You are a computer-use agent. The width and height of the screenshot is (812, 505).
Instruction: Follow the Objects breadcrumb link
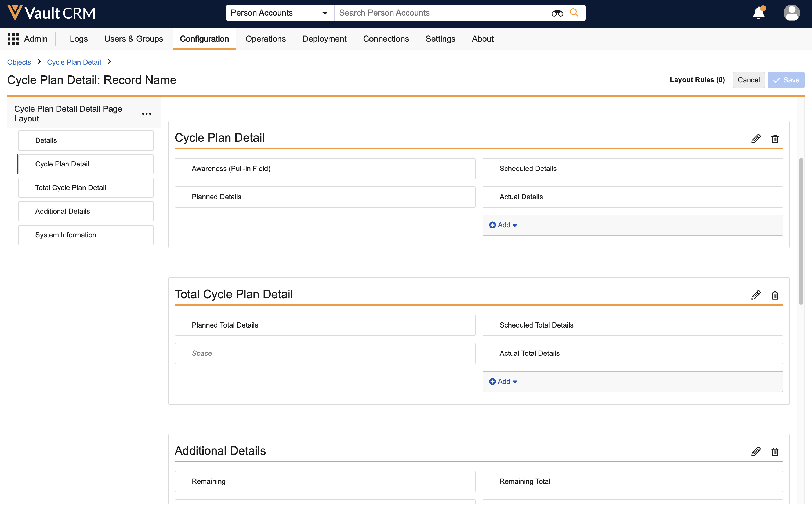19,62
